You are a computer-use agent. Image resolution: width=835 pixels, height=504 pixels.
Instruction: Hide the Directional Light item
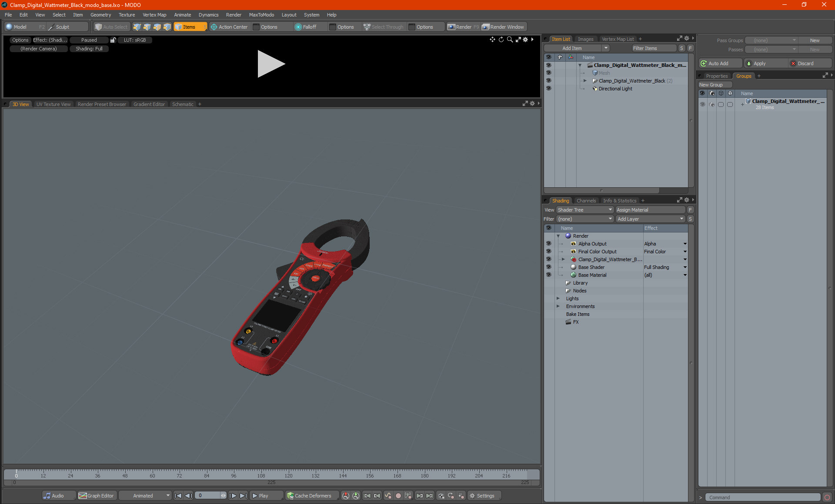point(548,89)
